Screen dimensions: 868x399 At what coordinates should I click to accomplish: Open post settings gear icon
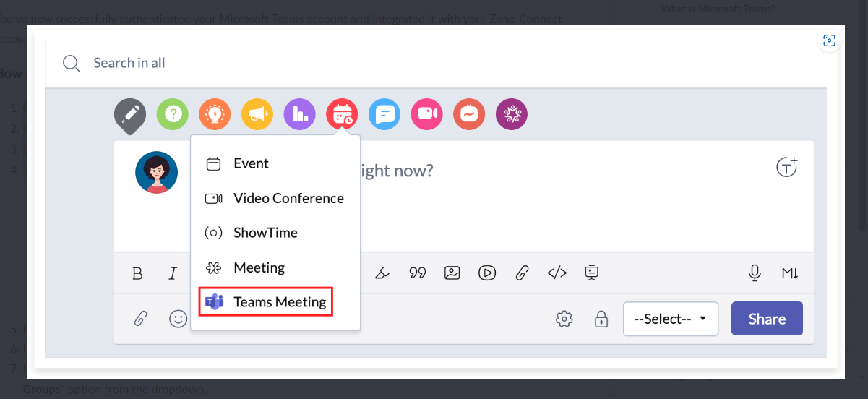click(x=564, y=319)
